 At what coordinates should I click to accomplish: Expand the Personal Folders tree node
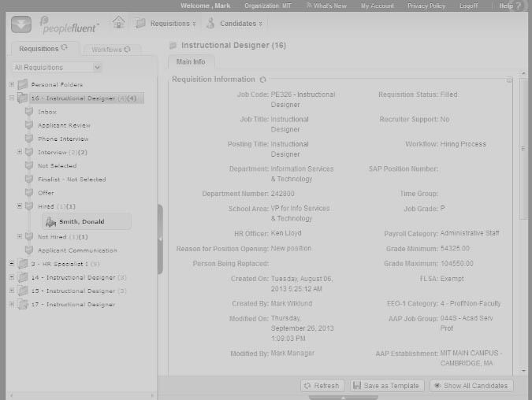11,84
